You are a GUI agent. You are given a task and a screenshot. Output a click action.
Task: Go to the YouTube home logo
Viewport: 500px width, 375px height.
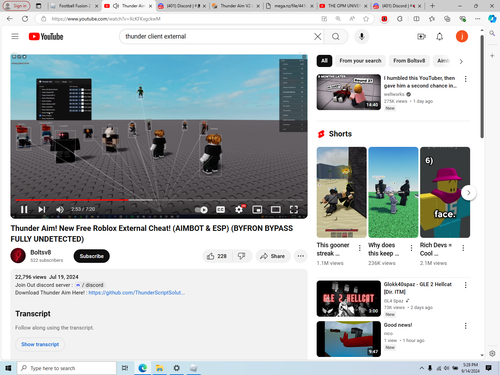pos(46,36)
